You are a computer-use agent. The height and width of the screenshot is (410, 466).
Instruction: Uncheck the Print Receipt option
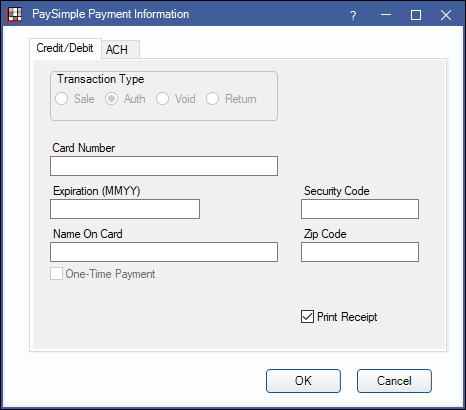[x=307, y=317]
